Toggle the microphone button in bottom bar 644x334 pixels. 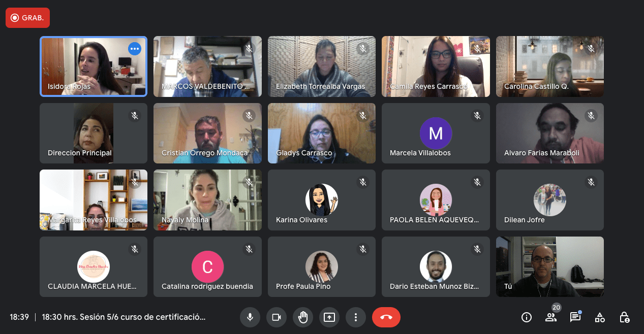click(x=250, y=317)
